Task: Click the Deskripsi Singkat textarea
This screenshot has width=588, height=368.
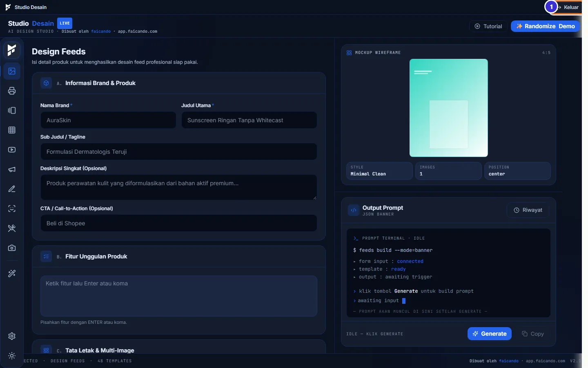Action: pyautogui.click(x=178, y=187)
